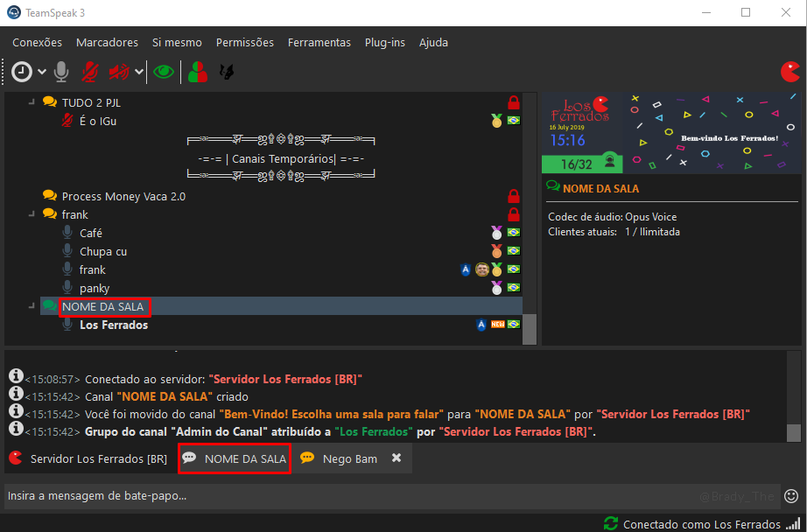
Task: Mute the microphone with the red mic icon
Action: point(90,72)
